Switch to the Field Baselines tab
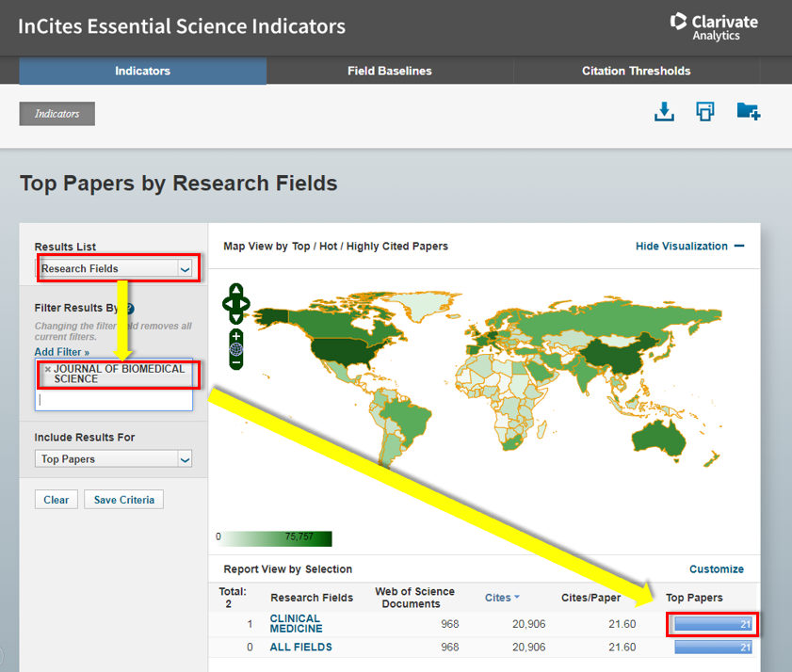This screenshot has height=672, width=792. click(x=390, y=71)
